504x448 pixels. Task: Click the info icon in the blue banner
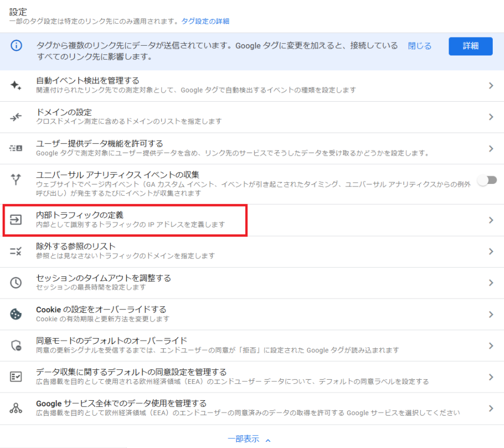pos(16,45)
